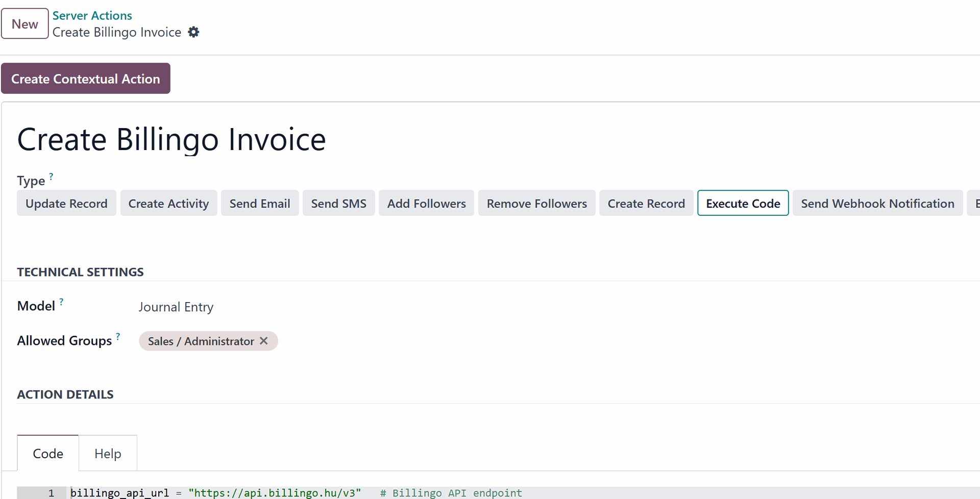Select the Create Record type
The image size is (980, 499).
[x=646, y=203]
